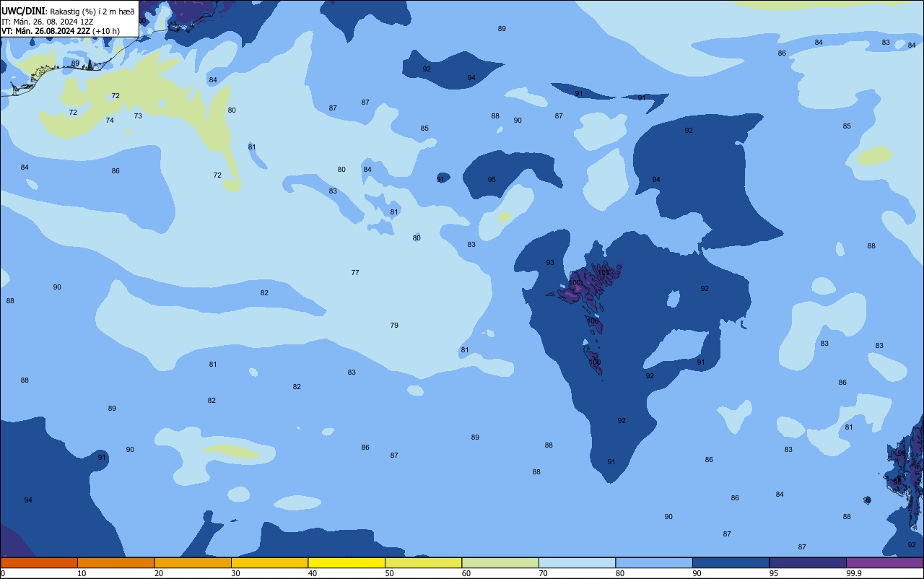924x579 pixels.
Task: Click the legend tick label '50'
Action: 390,573
